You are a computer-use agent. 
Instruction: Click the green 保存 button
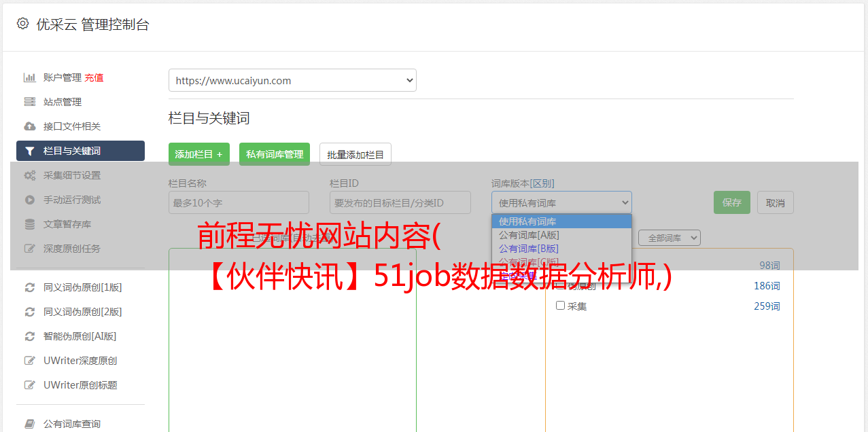pos(732,202)
